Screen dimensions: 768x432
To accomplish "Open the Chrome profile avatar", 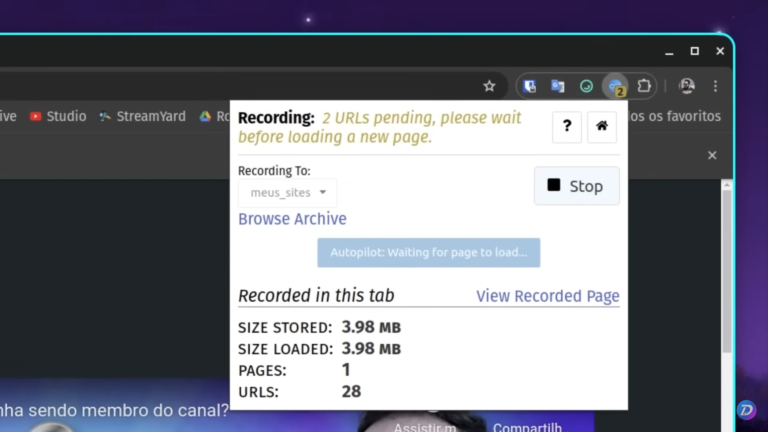I will coord(686,86).
